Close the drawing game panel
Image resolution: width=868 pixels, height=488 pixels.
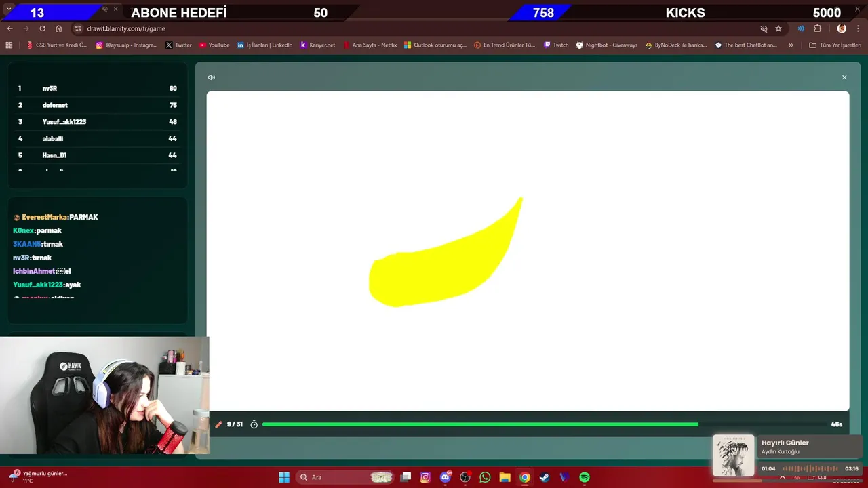click(x=844, y=77)
